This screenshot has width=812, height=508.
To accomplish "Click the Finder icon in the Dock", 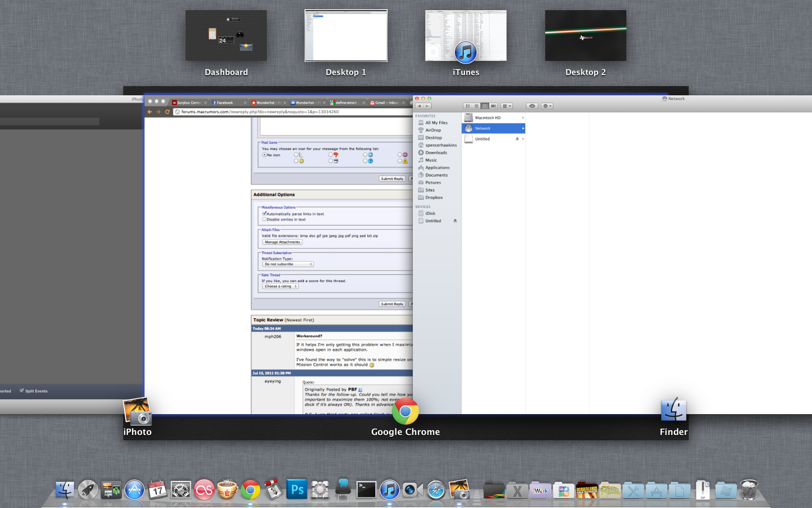I will tap(65, 490).
